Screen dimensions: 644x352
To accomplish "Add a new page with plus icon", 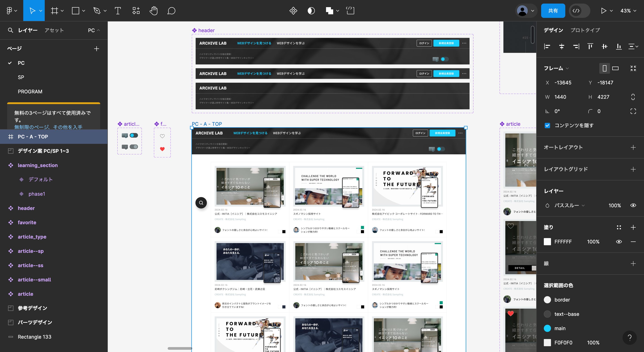I will click(x=97, y=48).
